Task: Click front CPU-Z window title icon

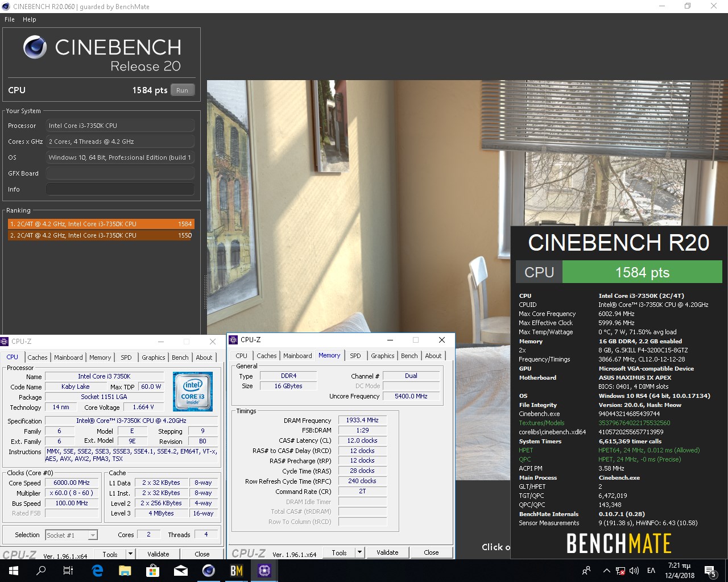Action: [x=233, y=340]
